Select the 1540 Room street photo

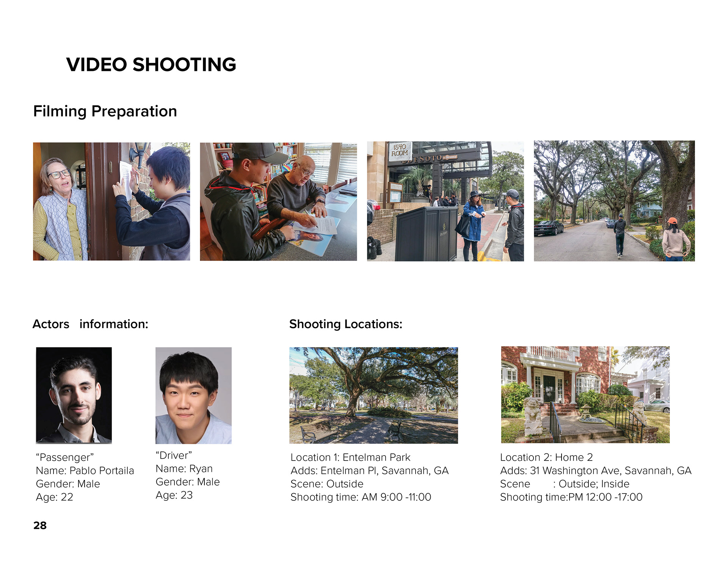pyautogui.click(x=445, y=201)
